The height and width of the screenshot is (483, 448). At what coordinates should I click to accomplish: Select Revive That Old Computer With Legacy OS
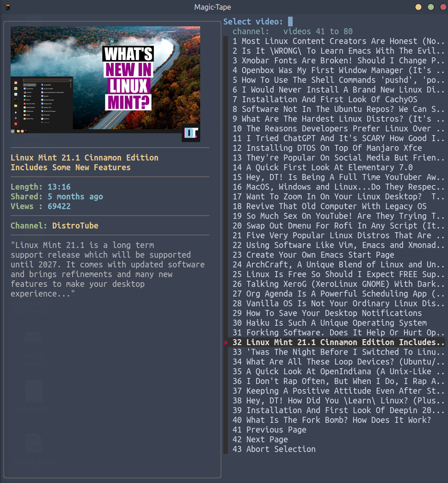click(336, 206)
